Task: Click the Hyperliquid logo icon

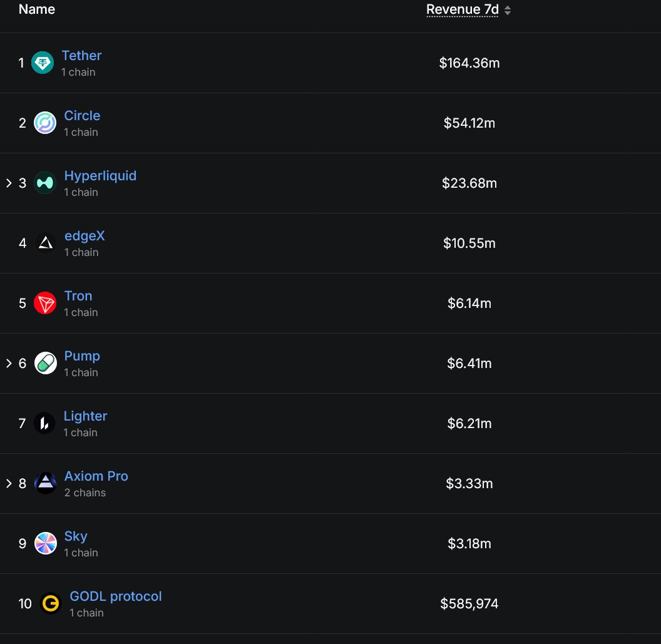Action: click(x=45, y=183)
